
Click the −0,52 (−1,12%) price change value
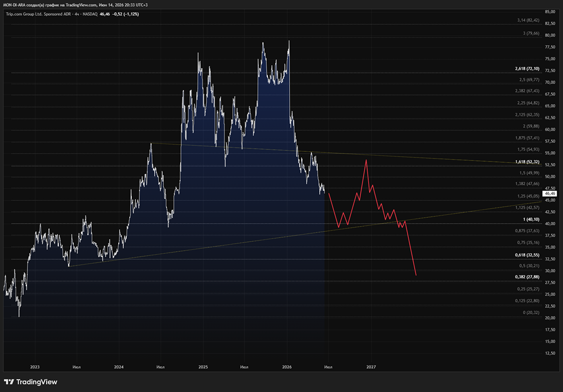(126, 14)
